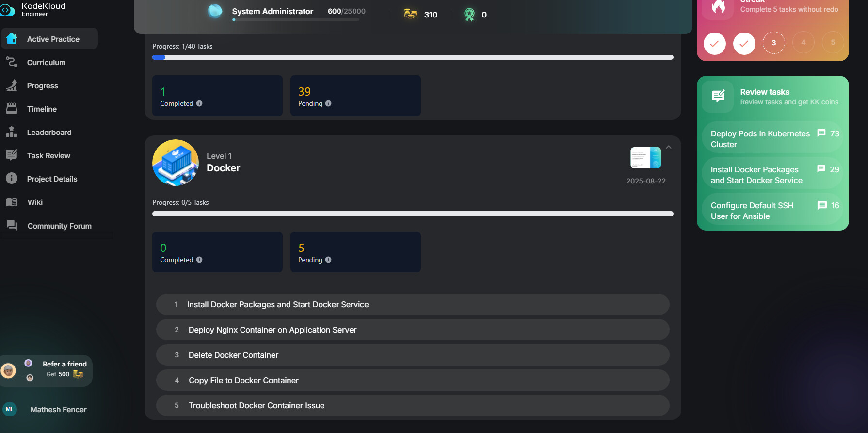Click the 39 Pending card
This screenshot has width=868, height=433.
[x=355, y=96]
